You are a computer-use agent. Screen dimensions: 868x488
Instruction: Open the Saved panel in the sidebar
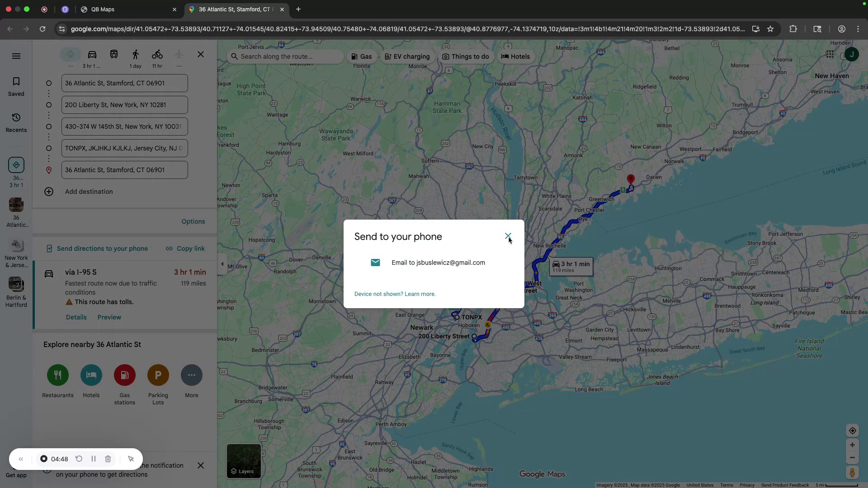(16, 85)
